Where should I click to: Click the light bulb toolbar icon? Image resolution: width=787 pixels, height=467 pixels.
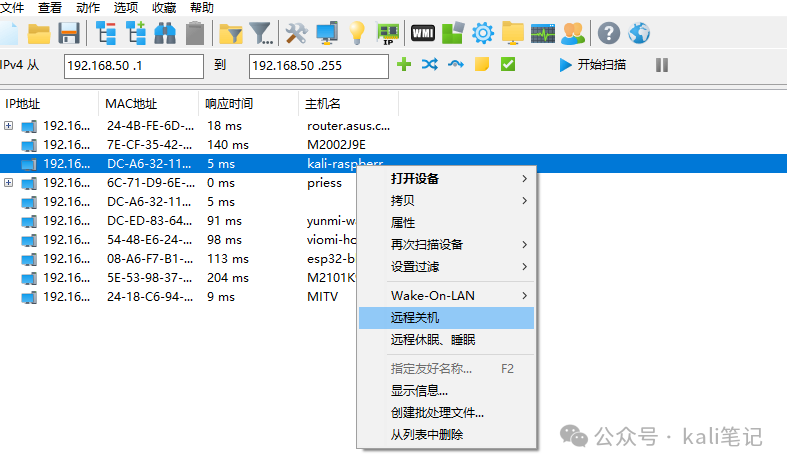(357, 33)
